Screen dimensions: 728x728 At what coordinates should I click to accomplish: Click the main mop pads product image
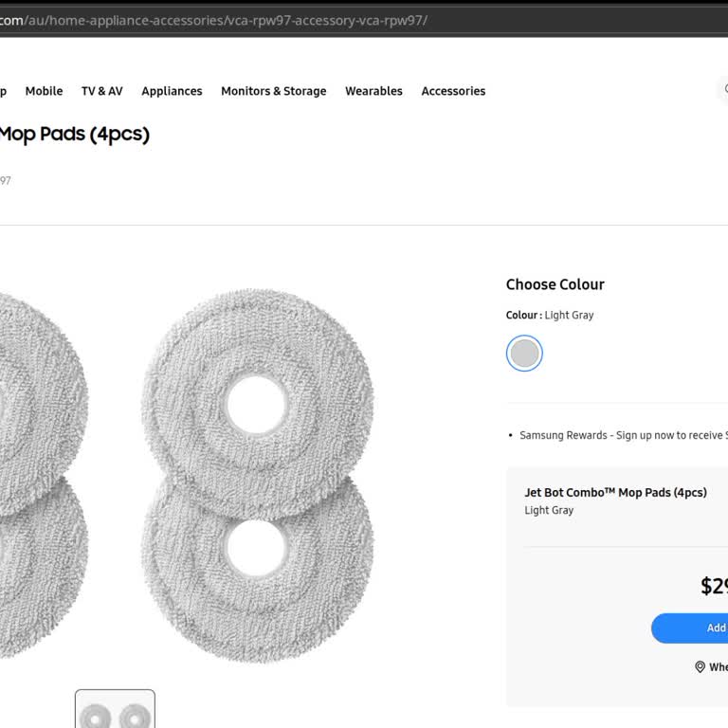(190, 474)
